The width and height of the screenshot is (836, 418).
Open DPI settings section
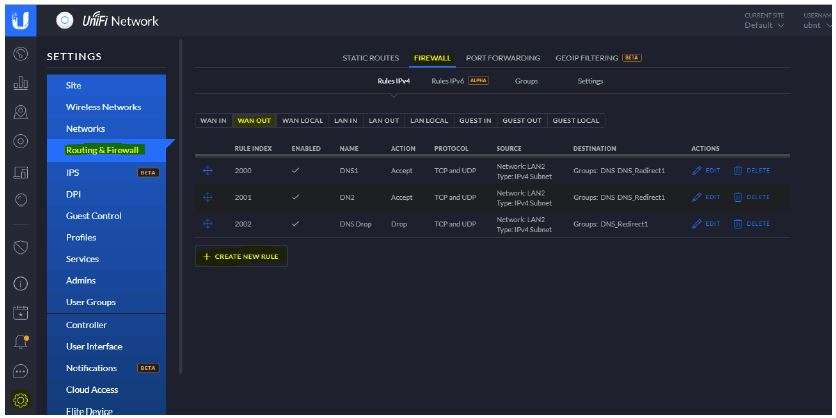pyautogui.click(x=107, y=195)
